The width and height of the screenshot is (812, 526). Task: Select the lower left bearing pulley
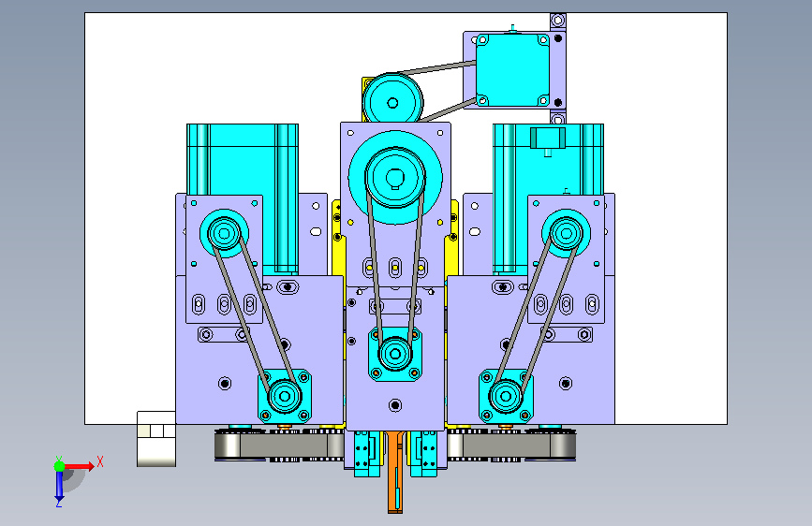285,397
